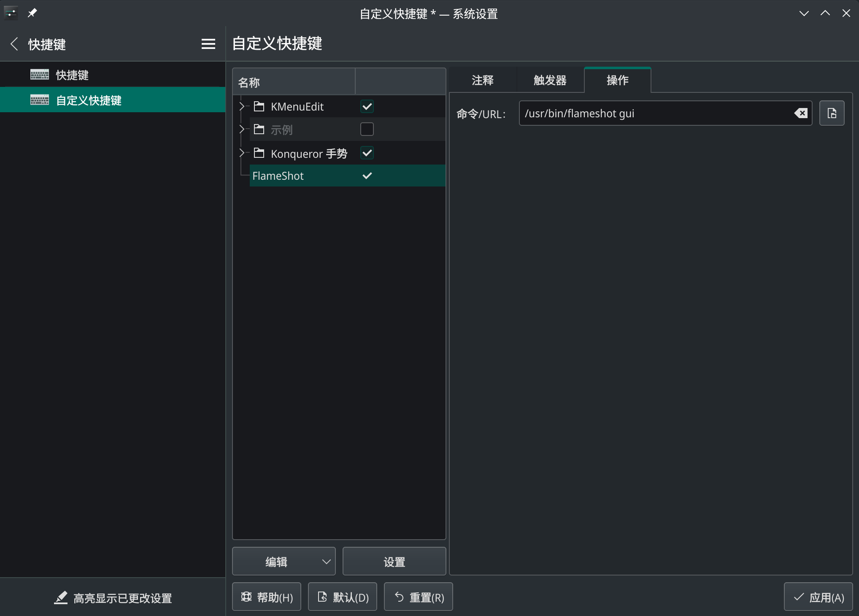Enable the 示例 group checkbox

[367, 129]
